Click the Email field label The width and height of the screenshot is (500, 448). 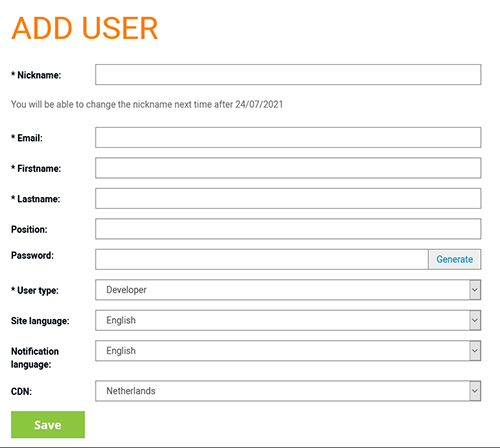click(x=27, y=138)
